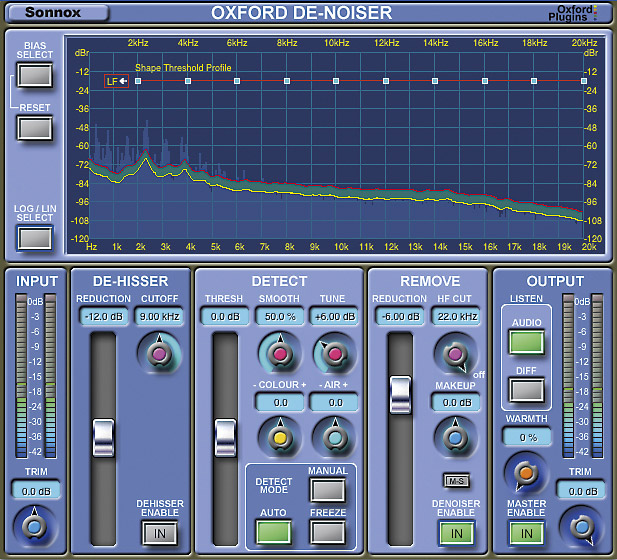The height and width of the screenshot is (560, 617).
Task: Click the Sonnox menu button
Action: (58, 13)
